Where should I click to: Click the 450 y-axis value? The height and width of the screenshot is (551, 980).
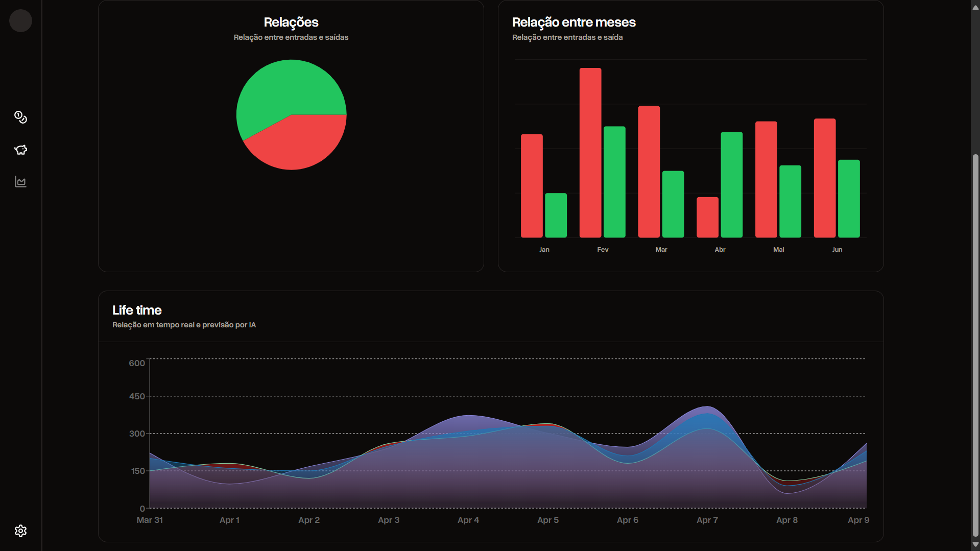click(137, 396)
